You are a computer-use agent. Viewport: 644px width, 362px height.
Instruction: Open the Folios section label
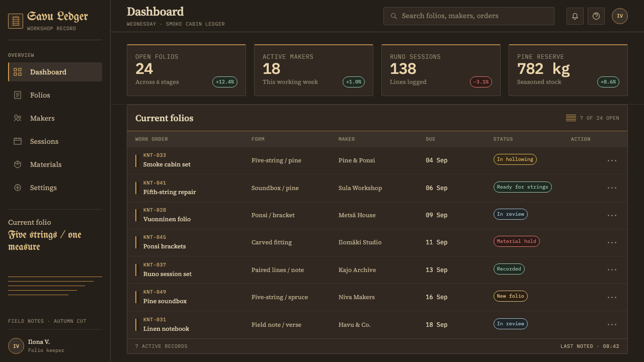point(40,95)
